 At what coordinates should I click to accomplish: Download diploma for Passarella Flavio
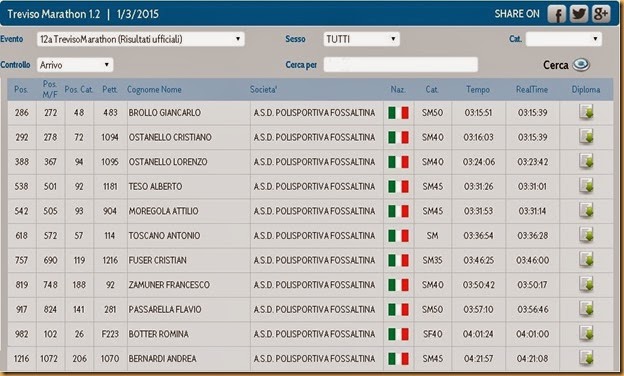(586, 309)
